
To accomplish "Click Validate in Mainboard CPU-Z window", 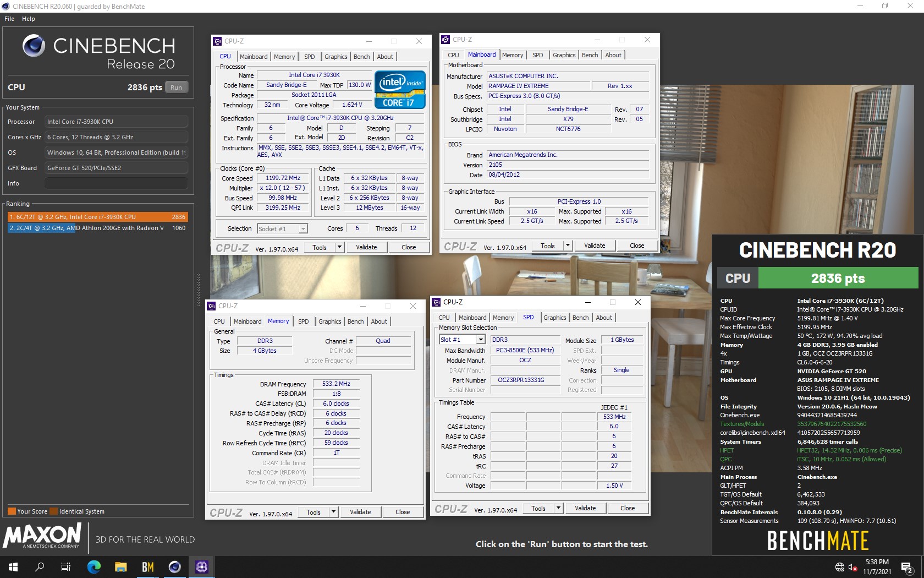I will tap(595, 246).
